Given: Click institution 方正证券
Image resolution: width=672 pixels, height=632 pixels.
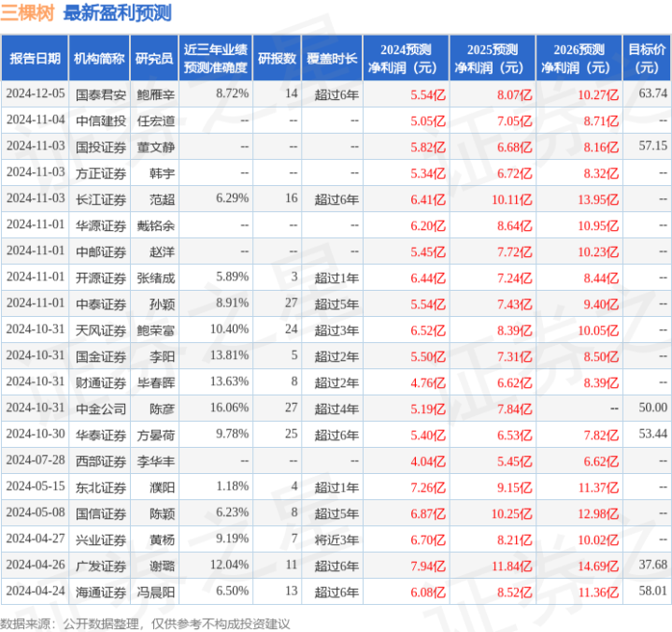Looking at the screenshot, I should pyautogui.click(x=101, y=173).
